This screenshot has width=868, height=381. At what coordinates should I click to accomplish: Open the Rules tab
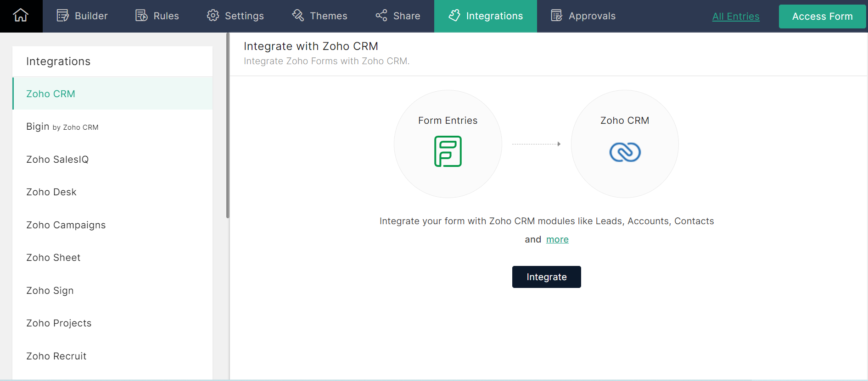click(x=157, y=16)
